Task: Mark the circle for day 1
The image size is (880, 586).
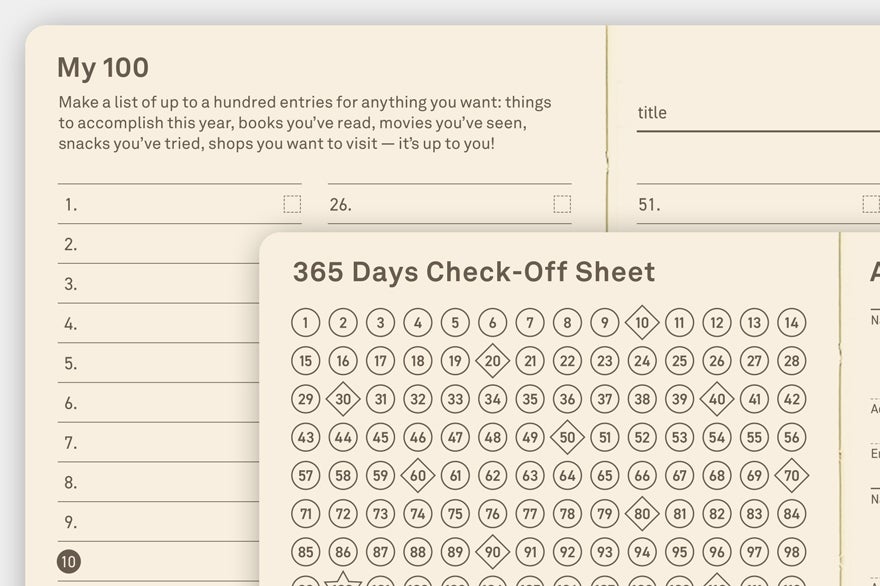Action: (305, 323)
